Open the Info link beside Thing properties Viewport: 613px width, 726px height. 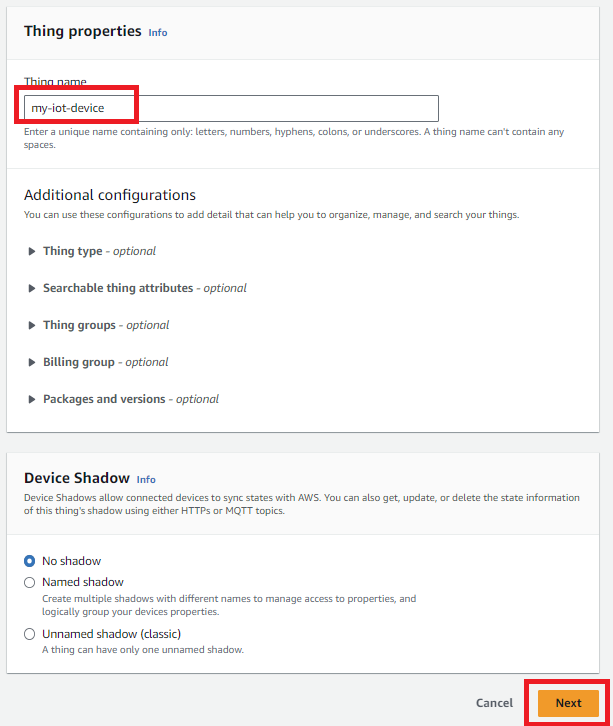(158, 32)
